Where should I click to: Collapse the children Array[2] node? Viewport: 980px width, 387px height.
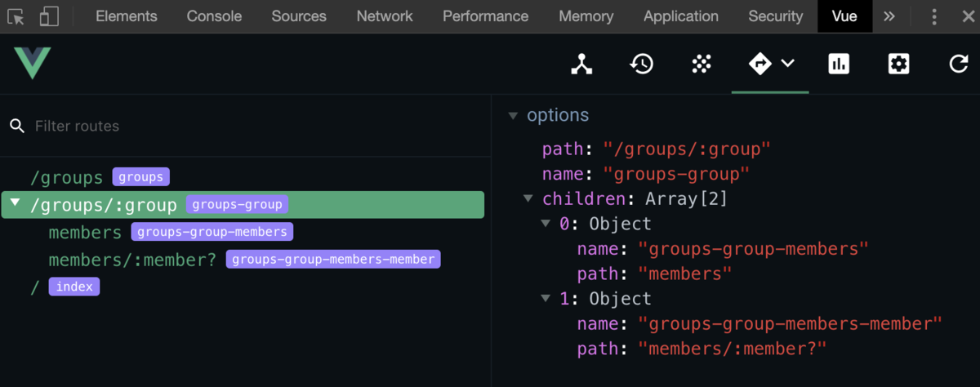(x=528, y=198)
